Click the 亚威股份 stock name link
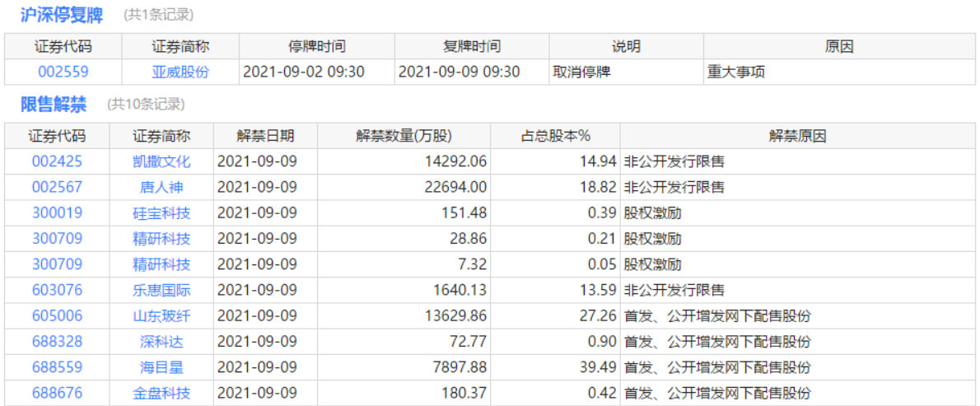Image resolution: width=980 pixels, height=406 pixels. click(x=180, y=72)
